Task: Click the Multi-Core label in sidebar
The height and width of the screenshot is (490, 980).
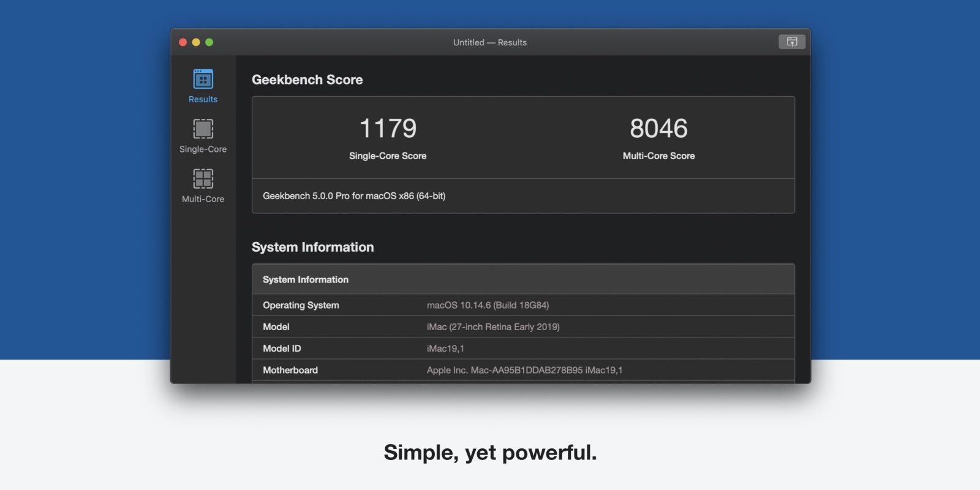Action: (x=203, y=199)
